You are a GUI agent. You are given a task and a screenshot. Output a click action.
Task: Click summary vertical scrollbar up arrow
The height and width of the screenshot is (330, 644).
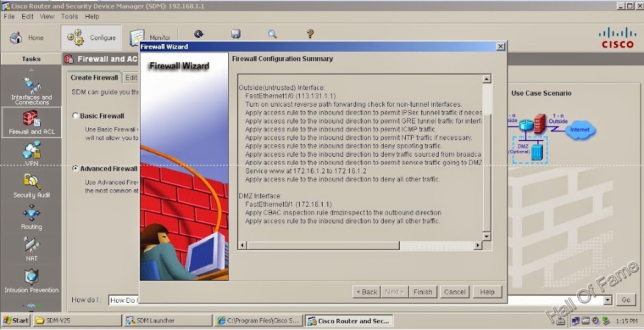click(487, 79)
